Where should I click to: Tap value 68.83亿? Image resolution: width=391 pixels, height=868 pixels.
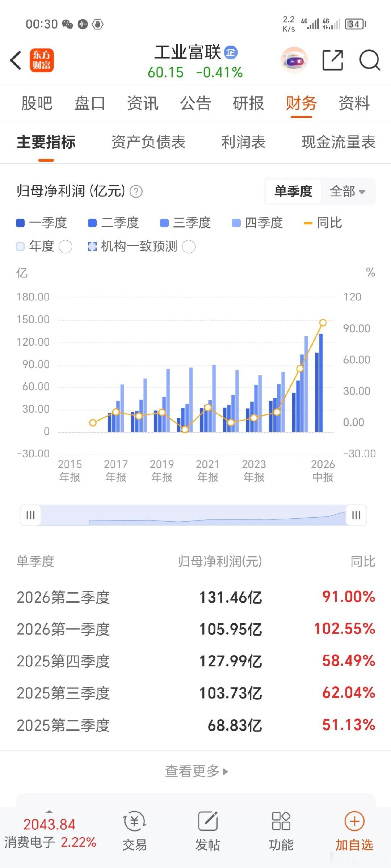(235, 725)
